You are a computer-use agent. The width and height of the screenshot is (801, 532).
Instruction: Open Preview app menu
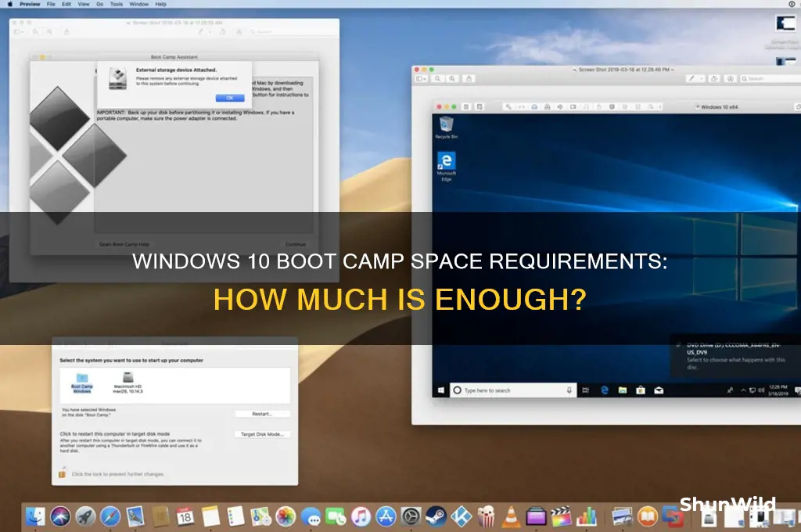pyautogui.click(x=30, y=4)
